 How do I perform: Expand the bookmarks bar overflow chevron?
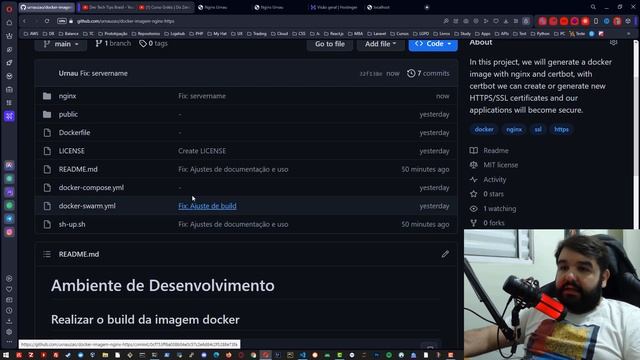pyautogui.click(x=629, y=34)
